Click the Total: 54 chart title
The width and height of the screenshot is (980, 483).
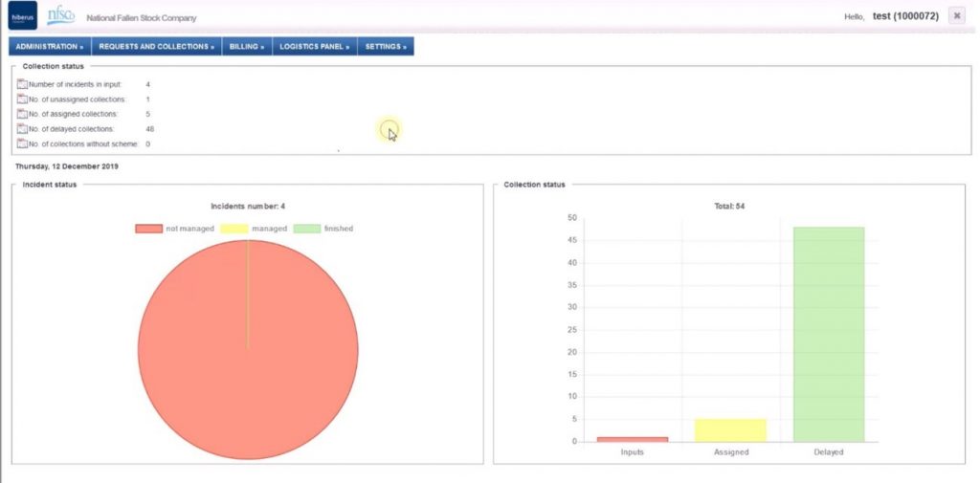[729, 207]
